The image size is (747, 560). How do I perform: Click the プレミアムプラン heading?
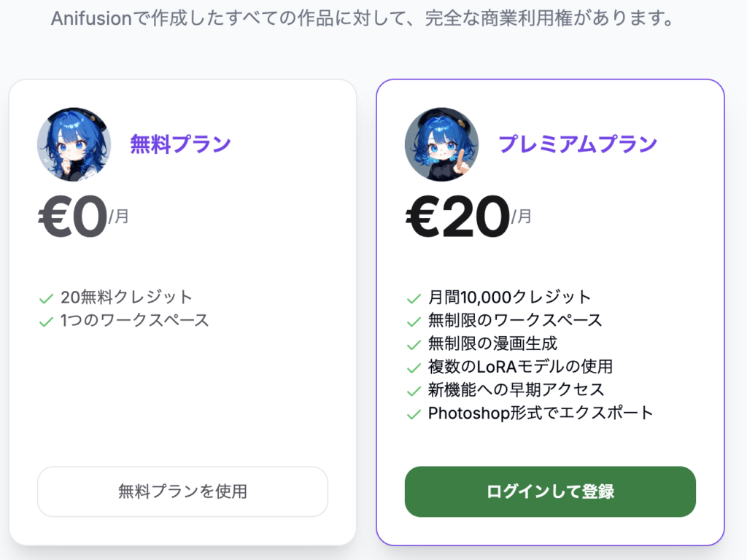pyautogui.click(x=578, y=144)
